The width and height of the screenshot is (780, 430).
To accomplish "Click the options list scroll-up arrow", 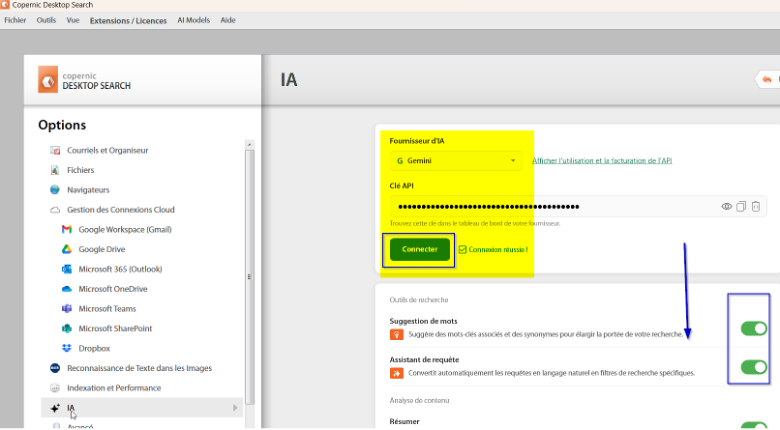I will (x=250, y=144).
